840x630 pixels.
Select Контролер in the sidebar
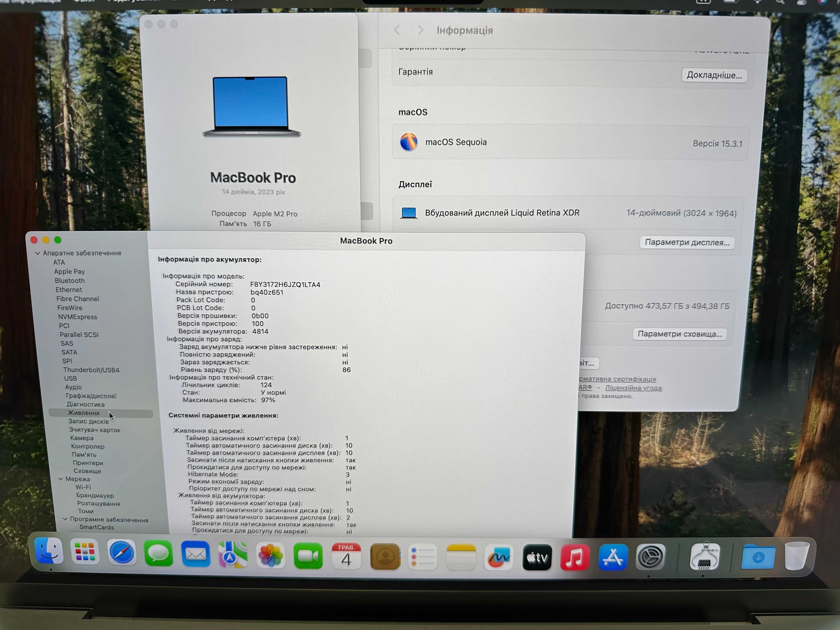[x=88, y=446]
